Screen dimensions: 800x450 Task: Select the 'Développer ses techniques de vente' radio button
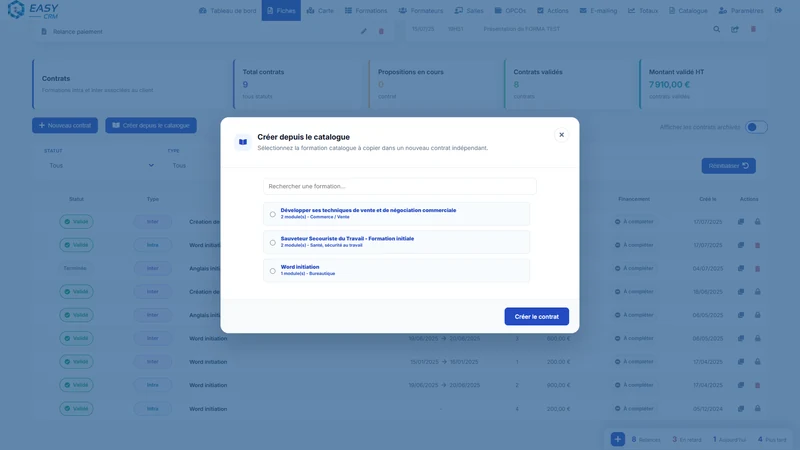[x=272, y=214]
